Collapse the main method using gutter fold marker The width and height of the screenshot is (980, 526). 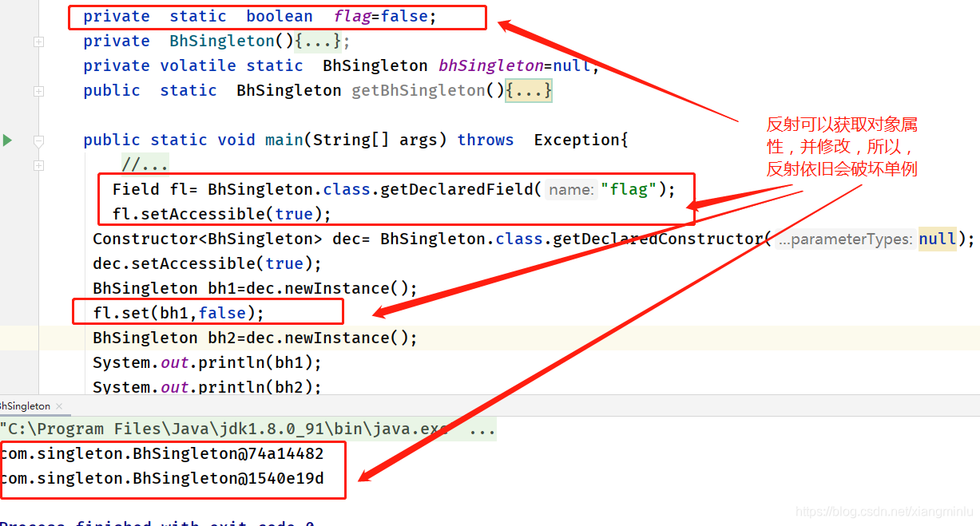[38, 140]
